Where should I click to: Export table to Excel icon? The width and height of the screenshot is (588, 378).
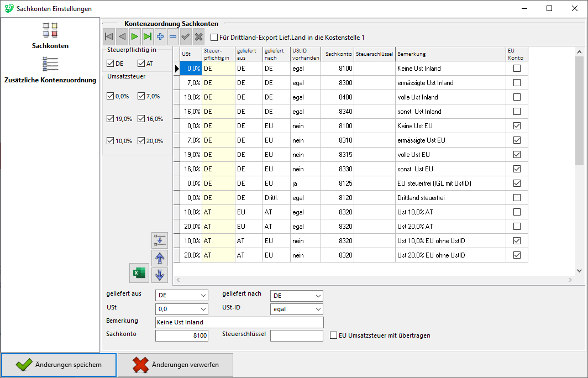pos(139,273)
